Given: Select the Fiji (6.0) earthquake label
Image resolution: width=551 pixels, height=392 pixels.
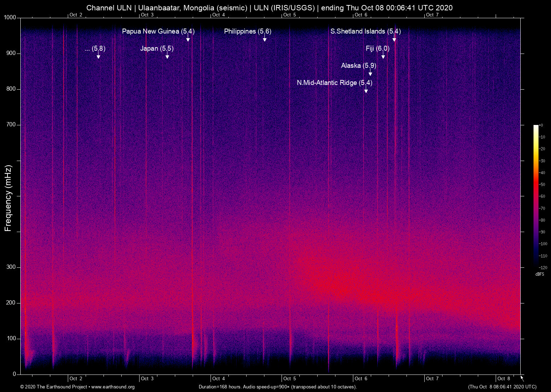Looking at the screenshot, I should pyautogui.click(x=378, y=49).
